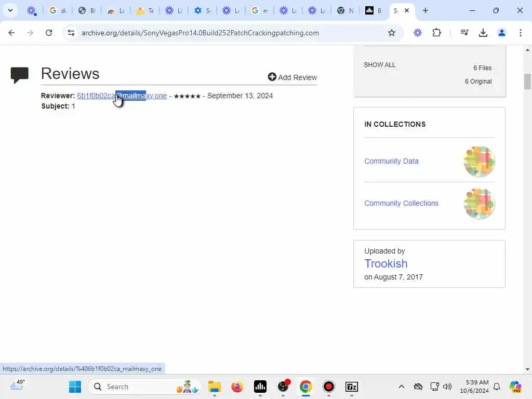
Task: Expand the hidden system tray icons
Action: (x=402, y=387)
